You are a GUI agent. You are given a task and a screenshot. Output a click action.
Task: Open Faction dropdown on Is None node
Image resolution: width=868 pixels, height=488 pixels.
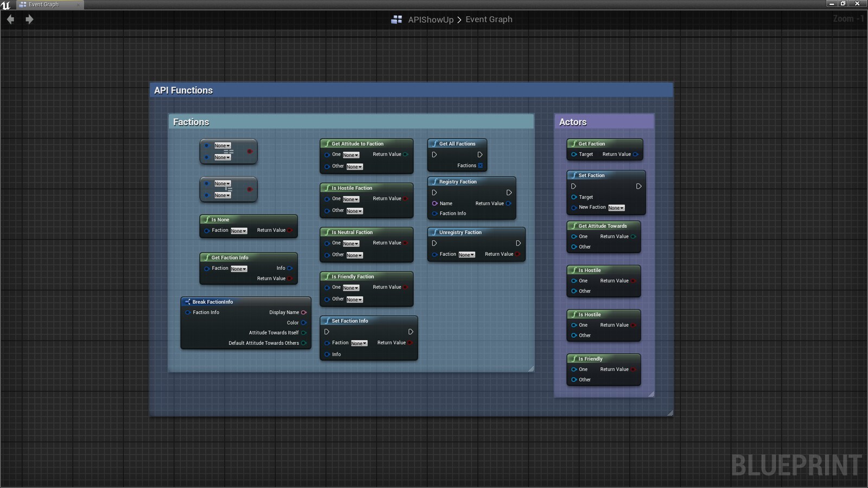point(239,231)
